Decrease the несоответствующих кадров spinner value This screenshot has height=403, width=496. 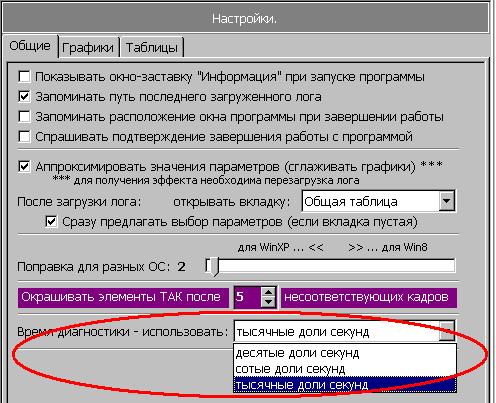click(x=268, y=302)
